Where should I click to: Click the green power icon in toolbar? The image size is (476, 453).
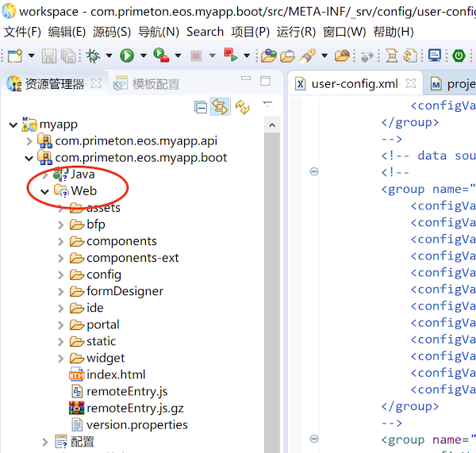coord(459,56)
